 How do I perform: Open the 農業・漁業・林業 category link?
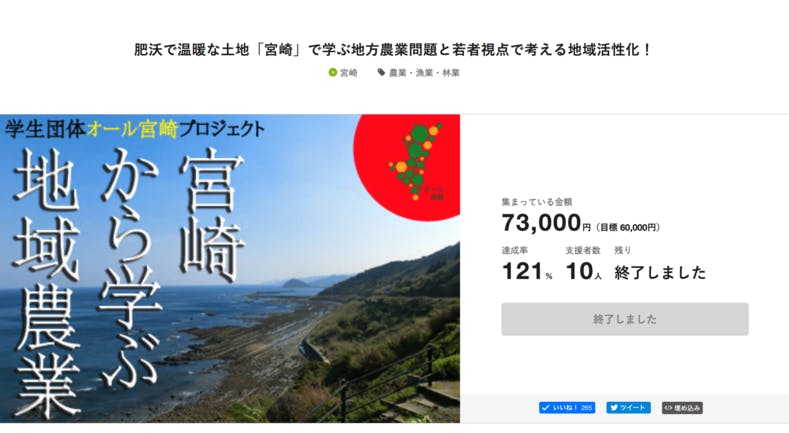click(424, 73)
